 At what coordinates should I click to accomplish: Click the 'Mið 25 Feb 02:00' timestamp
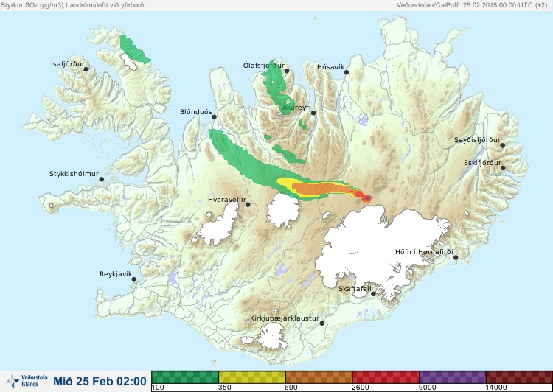[x=100, y=381]
